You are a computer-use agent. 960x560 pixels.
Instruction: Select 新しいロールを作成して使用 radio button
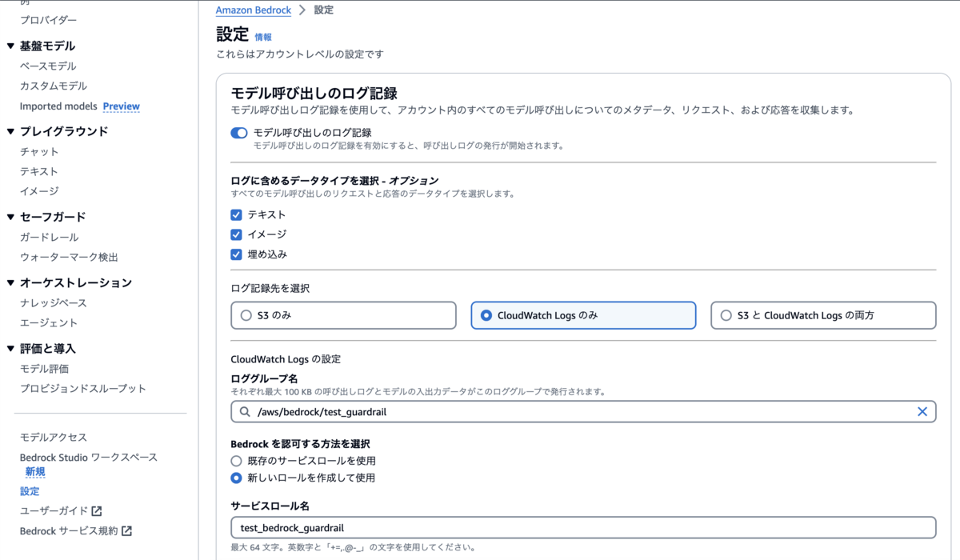(x=236, y=478)
